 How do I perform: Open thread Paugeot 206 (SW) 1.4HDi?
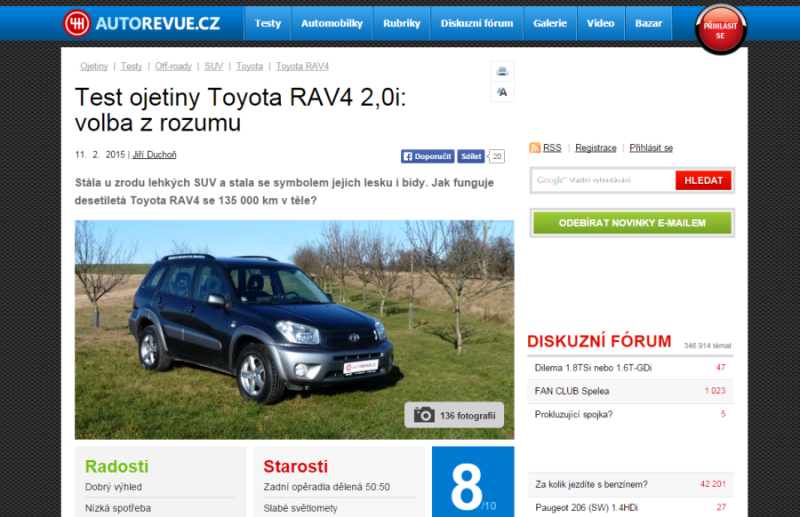(x=586, y=508)
